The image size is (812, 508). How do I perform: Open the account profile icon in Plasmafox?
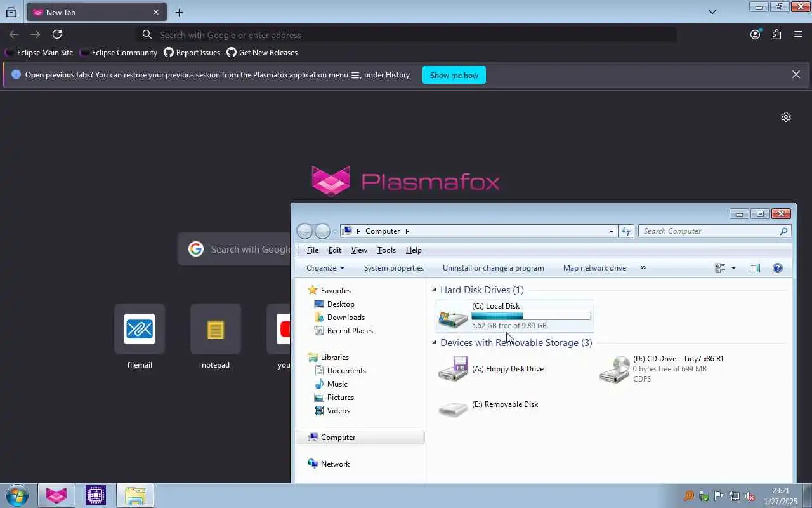[755, 34]
